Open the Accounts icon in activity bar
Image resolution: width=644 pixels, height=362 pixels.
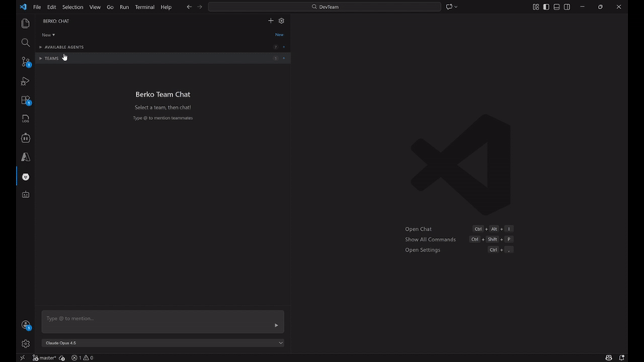(x=26, y=325)
